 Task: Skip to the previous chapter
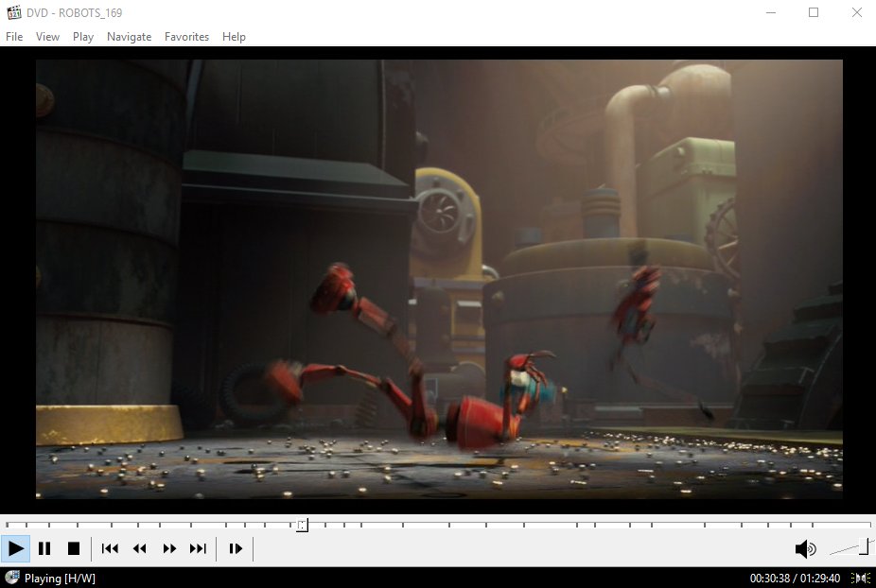tap(109, 548)
